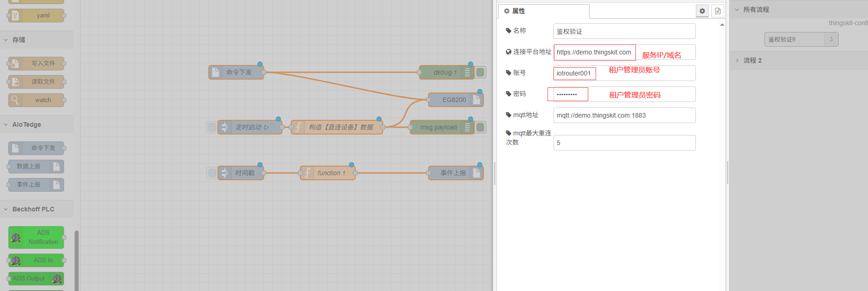The height and width of the screenshot is (291, 868).
Task: Open the node description document icon
Action: [x=717, y=11]
